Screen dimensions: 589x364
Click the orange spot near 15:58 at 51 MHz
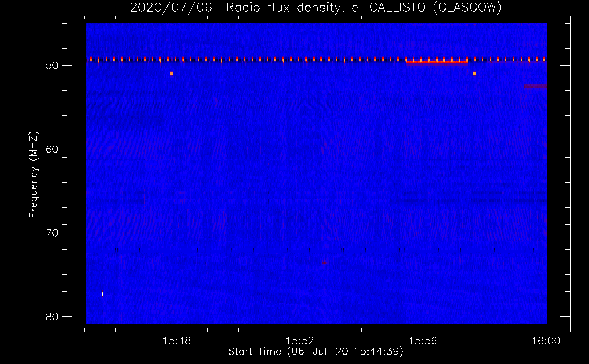point(474,74)
